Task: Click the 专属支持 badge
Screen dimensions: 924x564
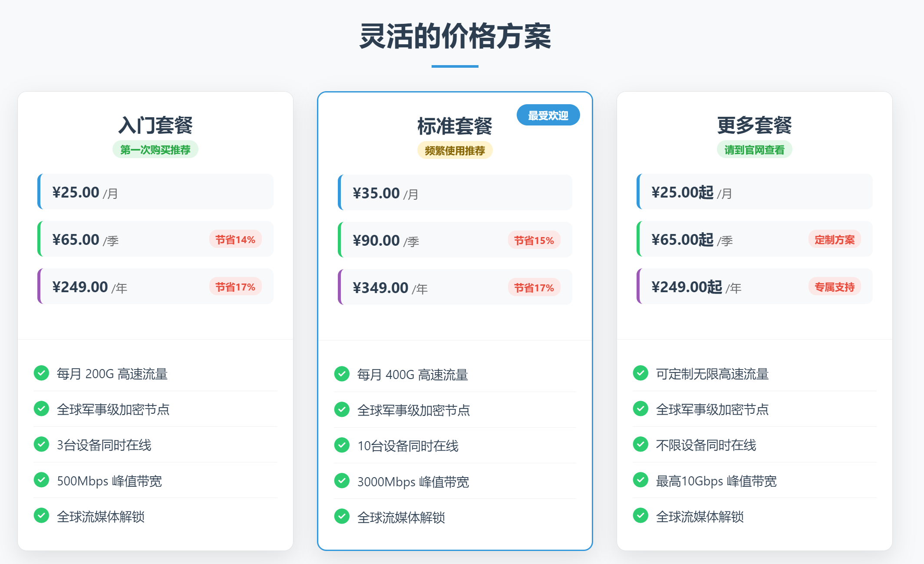Action: click(835, 287)
